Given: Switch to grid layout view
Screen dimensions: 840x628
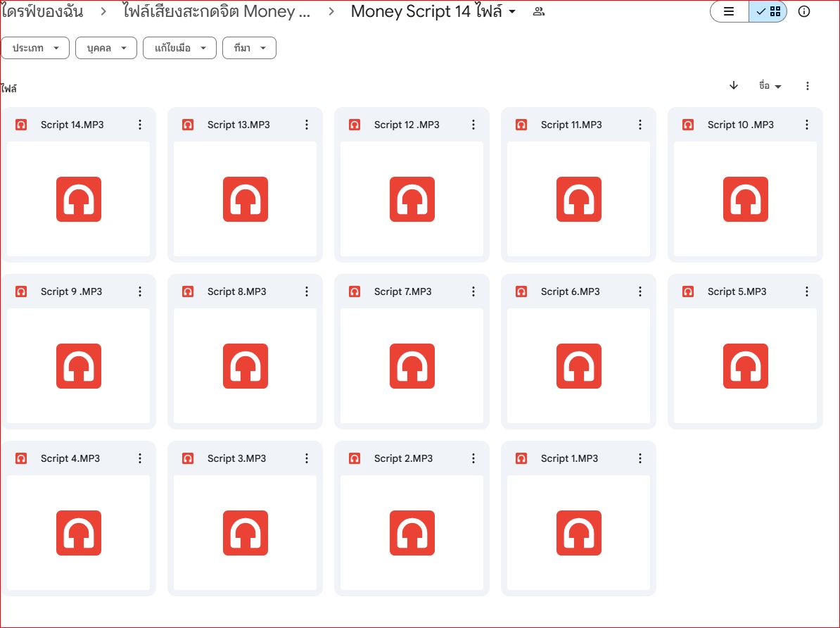Looking at the screenshot, I should pos(768,11).
